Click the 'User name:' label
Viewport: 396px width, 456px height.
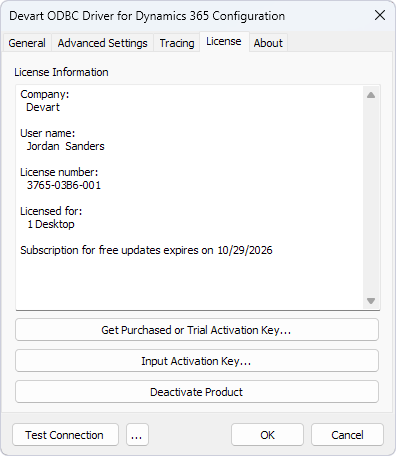tap(48, 133)
